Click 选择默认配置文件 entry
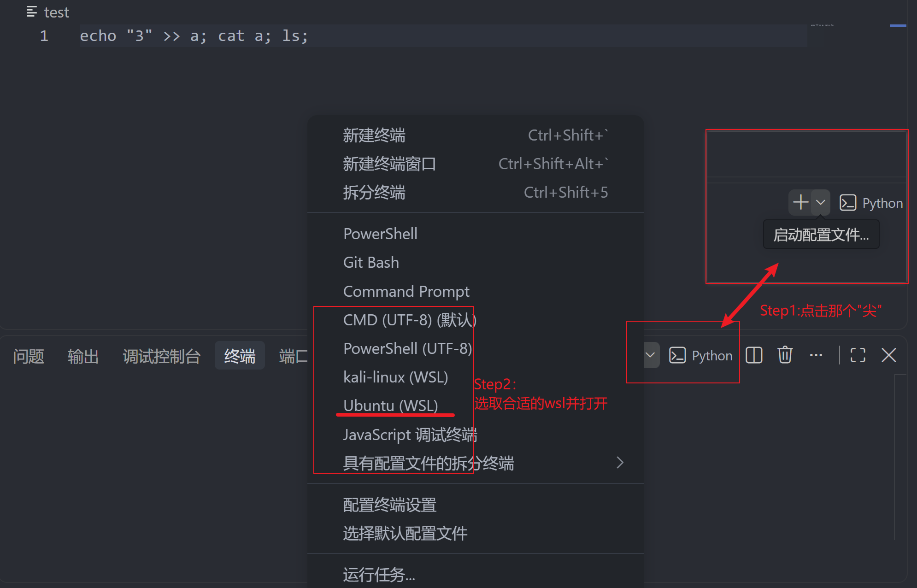917x588 pixels. (x=476, y=534)
